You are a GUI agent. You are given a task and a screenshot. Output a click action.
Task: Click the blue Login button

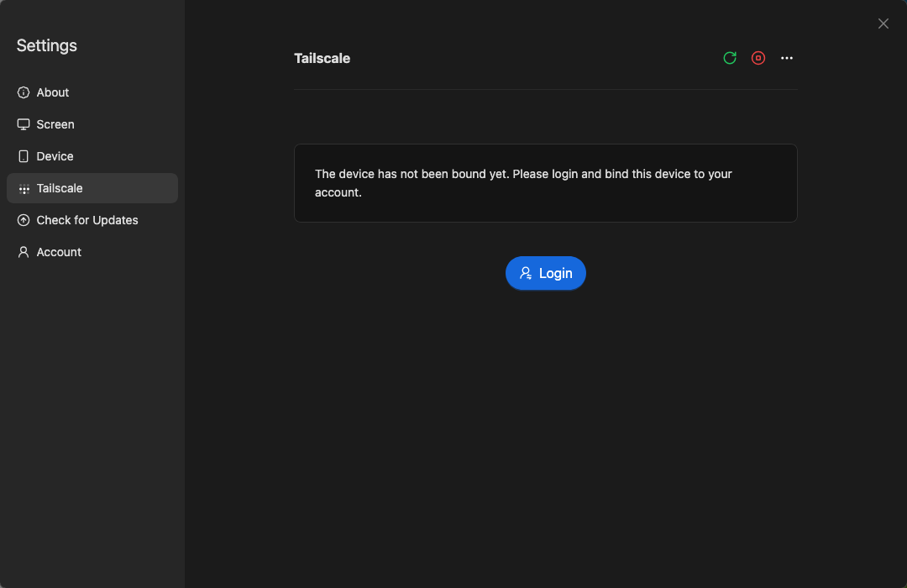pyautogui.click(x=546, y=273)
